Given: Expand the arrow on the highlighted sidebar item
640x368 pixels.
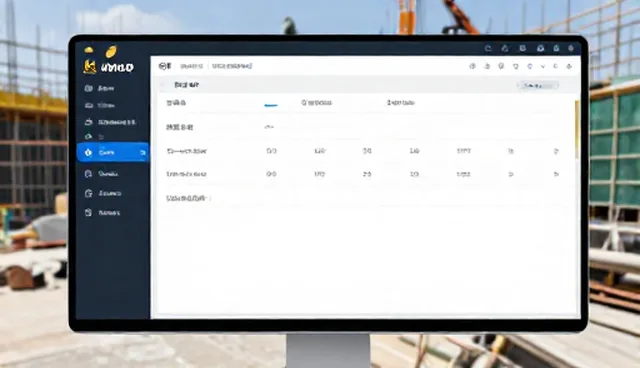Looking at the screenshot, I should pyautogui.click(x=142, y=153).
